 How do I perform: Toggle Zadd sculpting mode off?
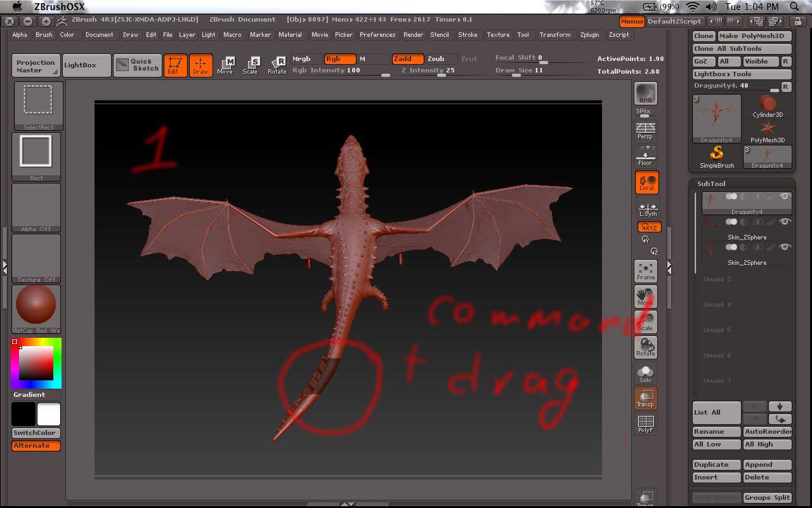coord(407,58)
